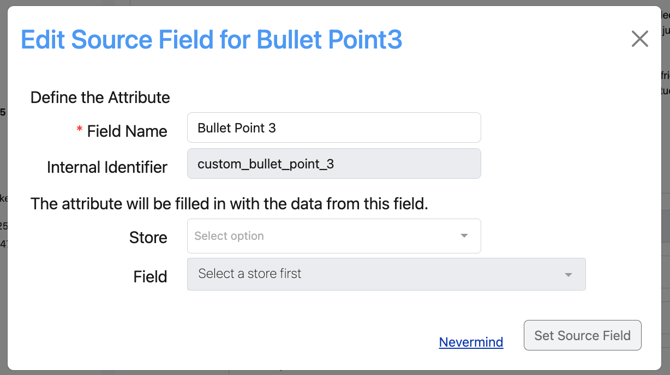Click the Set Source Field button
Screen dimensions: 670x375
click(582, 335)
